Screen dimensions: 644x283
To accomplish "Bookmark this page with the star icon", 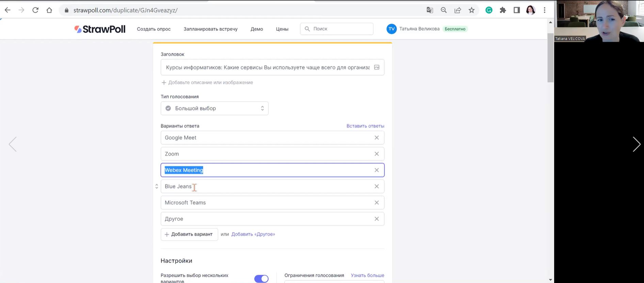I will [471, 10].
